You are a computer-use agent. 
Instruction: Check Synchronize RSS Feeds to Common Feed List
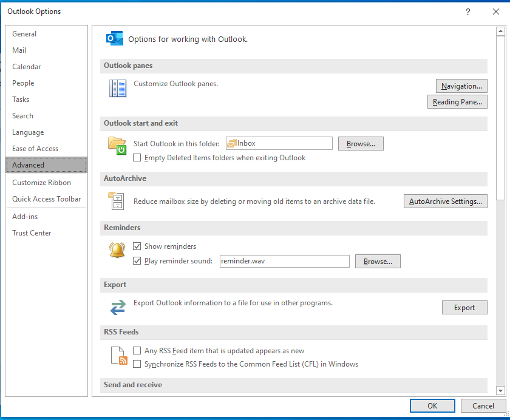pyautogui.click(x=137, y=364)
